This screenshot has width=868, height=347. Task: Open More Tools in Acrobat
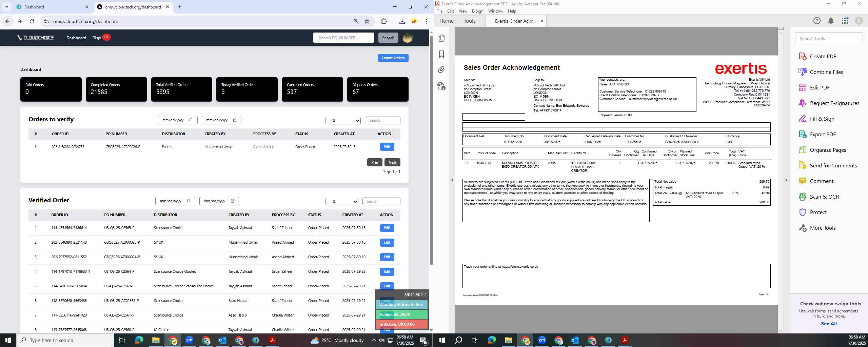[817, 228]
